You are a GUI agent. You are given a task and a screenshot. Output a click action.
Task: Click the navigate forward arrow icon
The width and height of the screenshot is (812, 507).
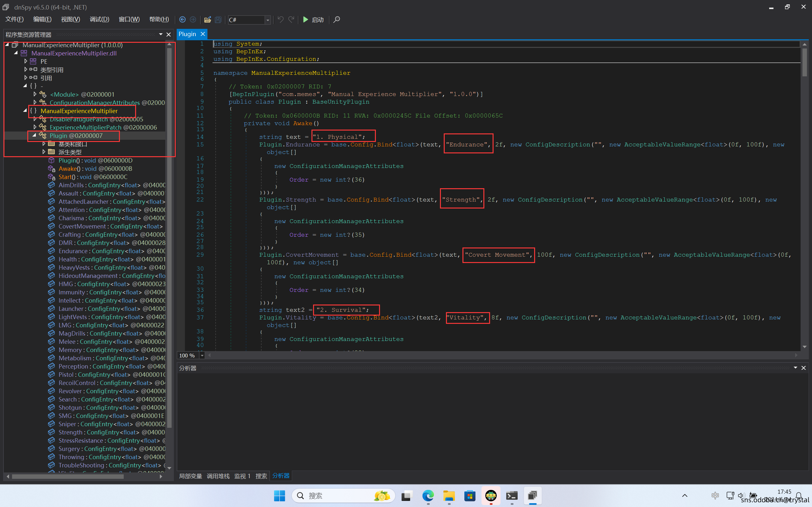[x=193, y=19]
